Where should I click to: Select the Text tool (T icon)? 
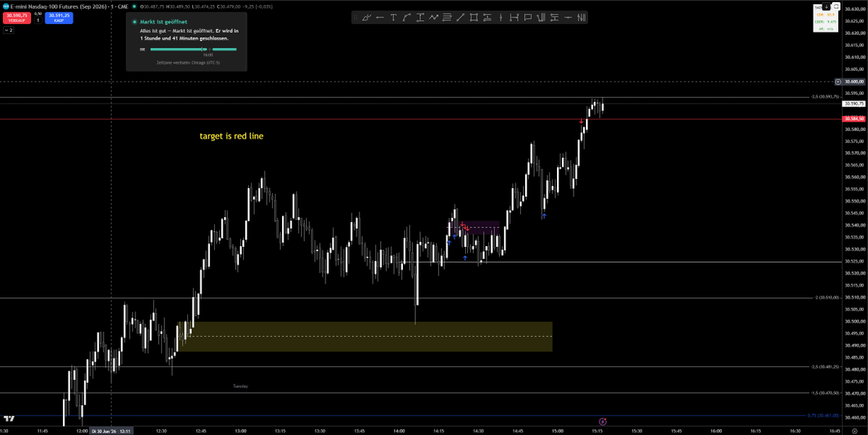coord(393,17)
